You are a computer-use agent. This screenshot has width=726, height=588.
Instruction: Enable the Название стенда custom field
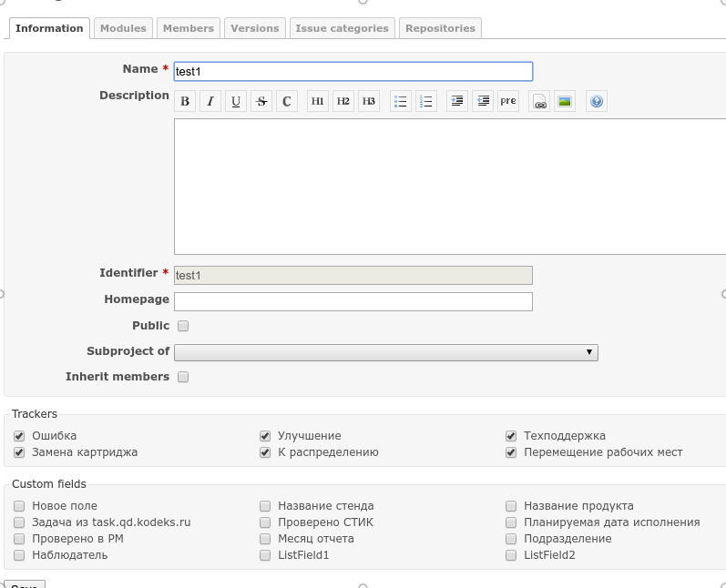(265, 506)
